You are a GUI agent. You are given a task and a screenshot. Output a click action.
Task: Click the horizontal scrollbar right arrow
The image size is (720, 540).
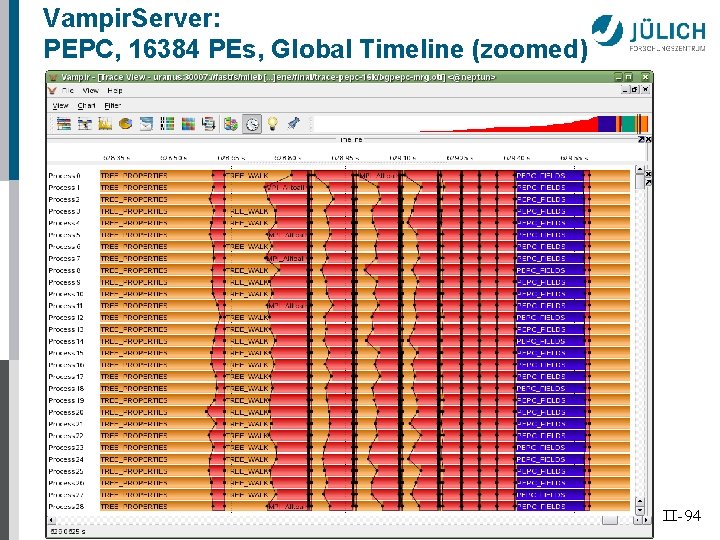click(x=645, y=520)
